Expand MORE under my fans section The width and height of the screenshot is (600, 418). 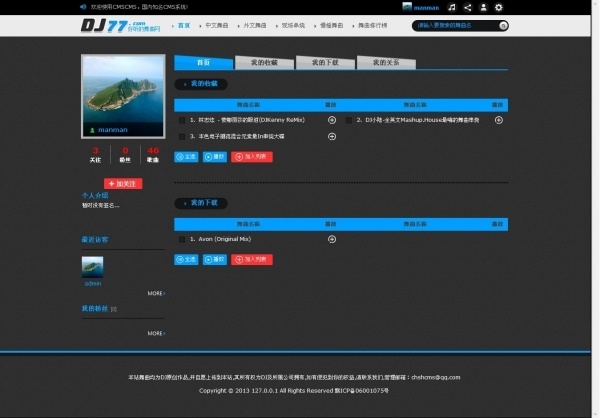point(156,333)
